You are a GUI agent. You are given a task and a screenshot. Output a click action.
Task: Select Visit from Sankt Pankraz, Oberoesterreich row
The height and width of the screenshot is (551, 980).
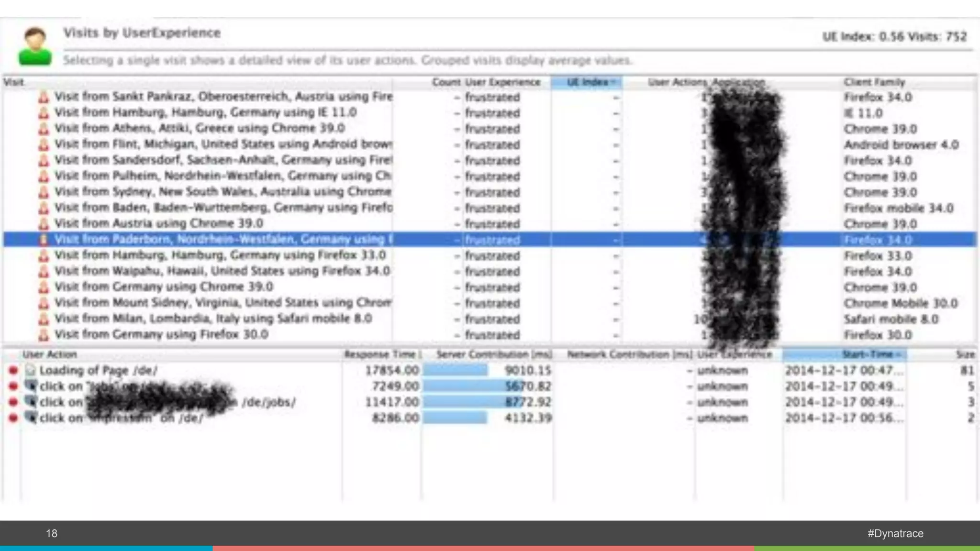(x=490, y=97)
